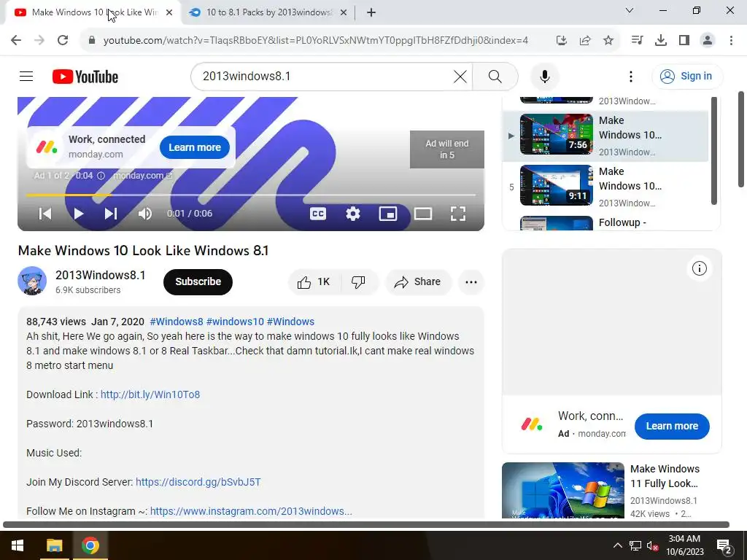The image size is (747, 560).
Task: Click the #Windows8 hashtag
Action: [177, 322]
